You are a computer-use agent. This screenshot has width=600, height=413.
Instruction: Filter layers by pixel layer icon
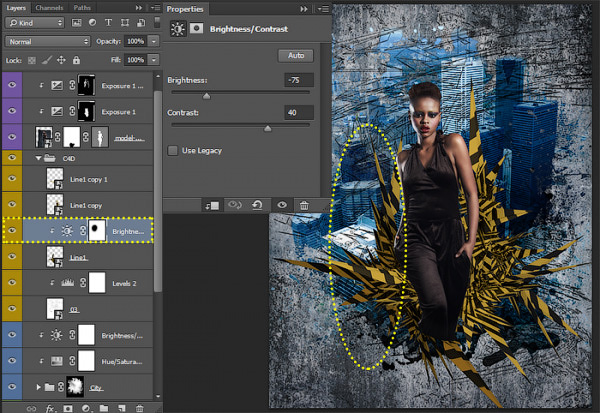coord(77,23)
